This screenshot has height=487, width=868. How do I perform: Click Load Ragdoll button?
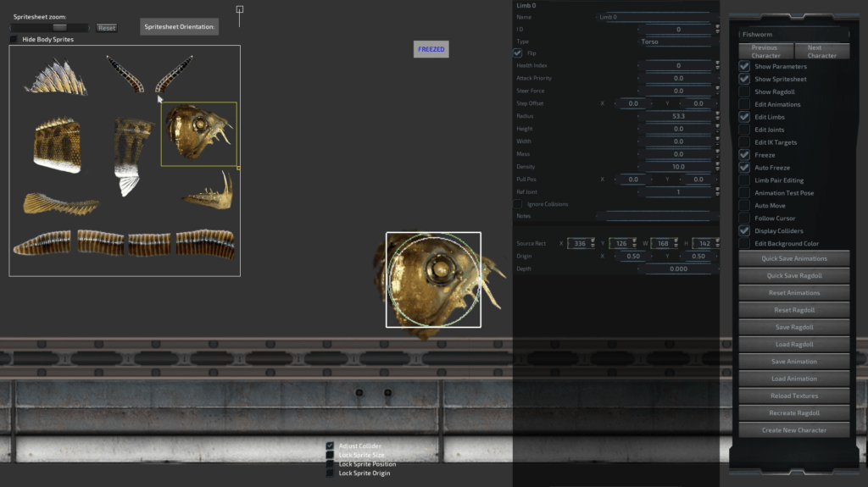pyautogui.click(x=793, y=344)
